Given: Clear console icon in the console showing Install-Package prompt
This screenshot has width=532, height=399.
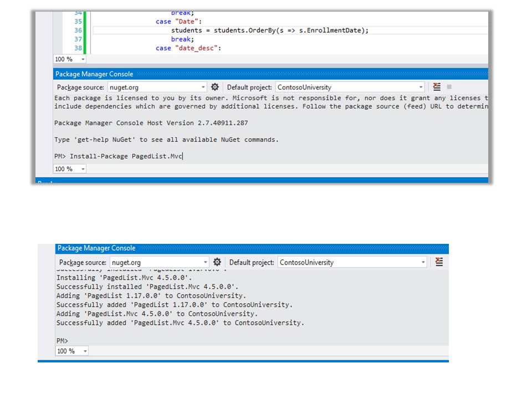Looking at the screenshot, I should point(437,87).
